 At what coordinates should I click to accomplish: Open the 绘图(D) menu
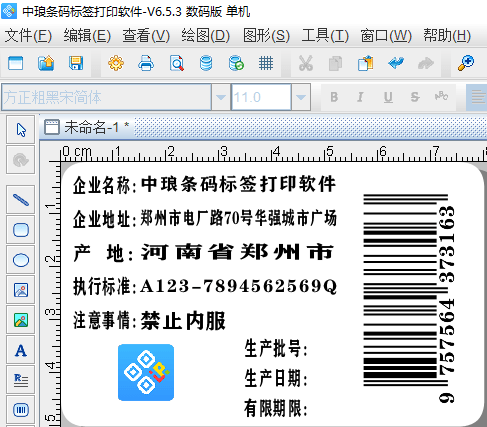[x=206, y=36]
